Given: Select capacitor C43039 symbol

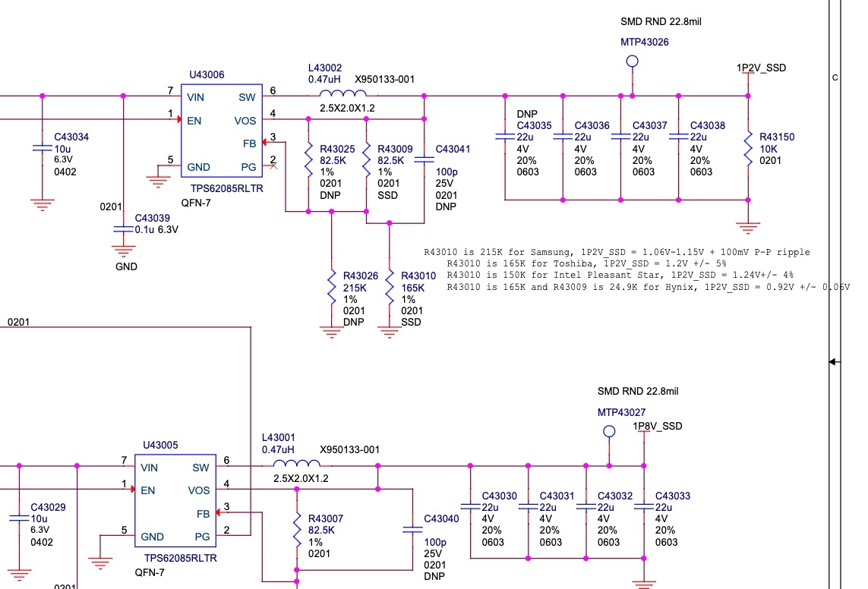Looking at the screenshot, I should pos(123,229).
